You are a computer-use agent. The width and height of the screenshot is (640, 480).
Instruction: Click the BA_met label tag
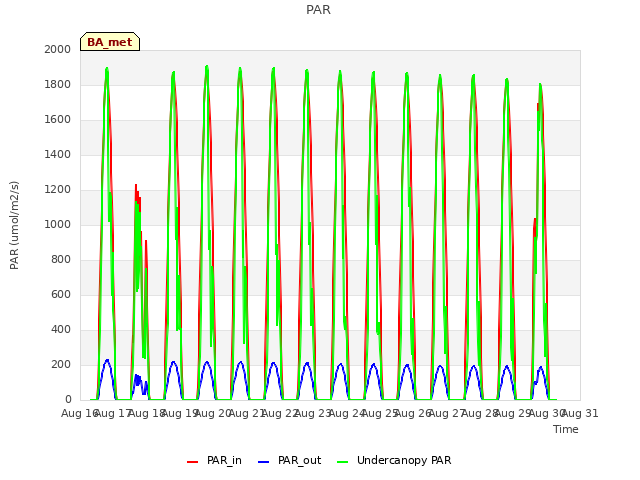(x=110, y=42)
